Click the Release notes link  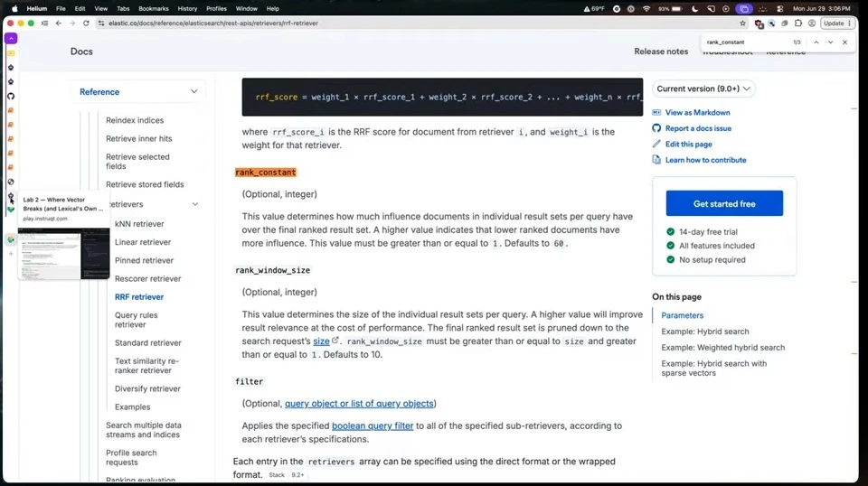click(661, 51)
